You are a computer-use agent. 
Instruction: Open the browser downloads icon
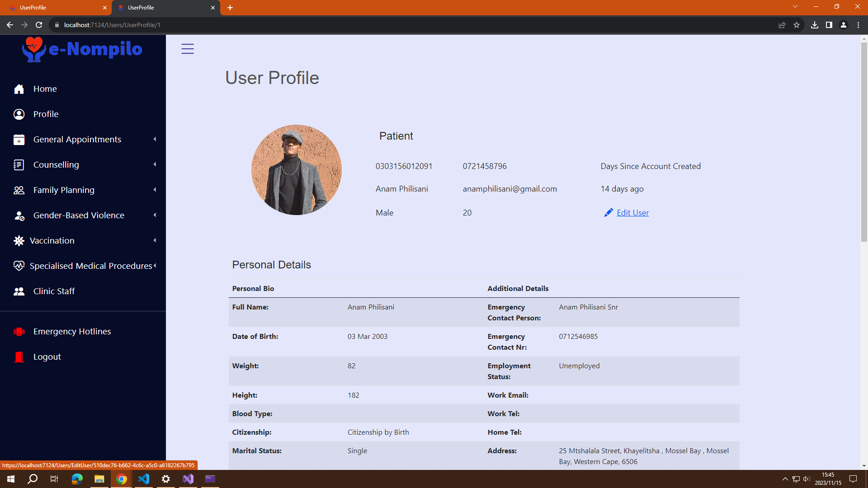point(815,25)
